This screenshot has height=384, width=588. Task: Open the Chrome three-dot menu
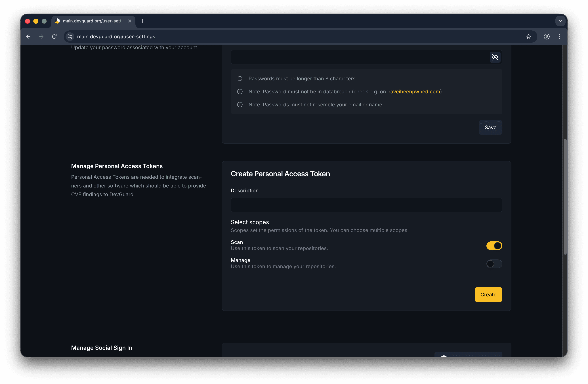tap(560, 36)
